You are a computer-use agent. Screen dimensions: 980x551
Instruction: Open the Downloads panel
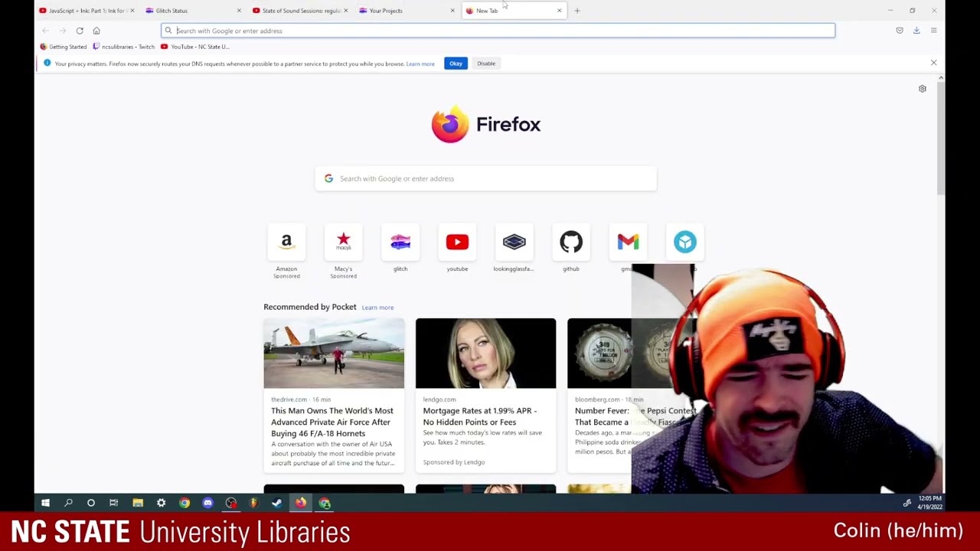click(x=916, y=31)
